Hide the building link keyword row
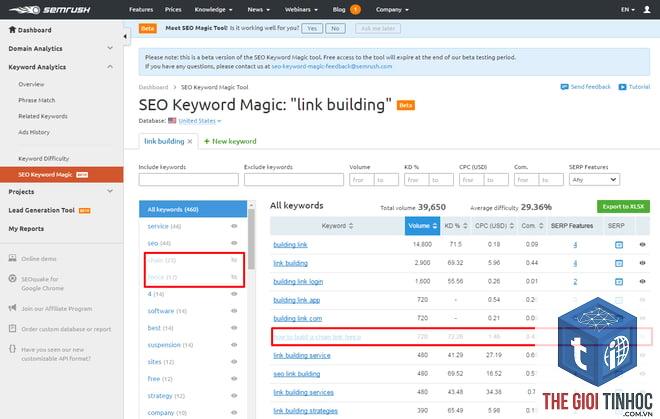Screen dimensions: 660x419 pos(642,244)
